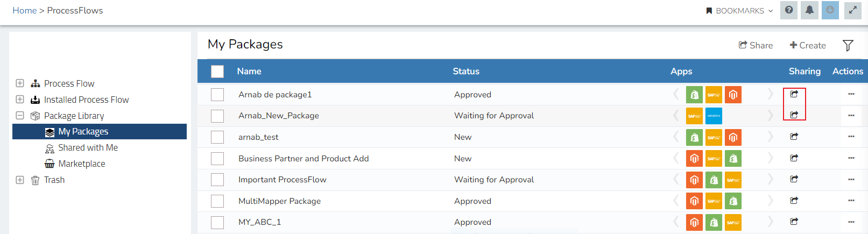Open the filter funnel icon
This screenshot has height=234, width=868.
point(848,46)
